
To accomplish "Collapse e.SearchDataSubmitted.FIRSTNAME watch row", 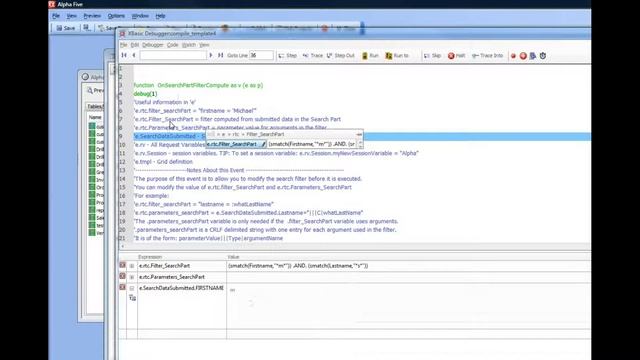I will [132, 288].
